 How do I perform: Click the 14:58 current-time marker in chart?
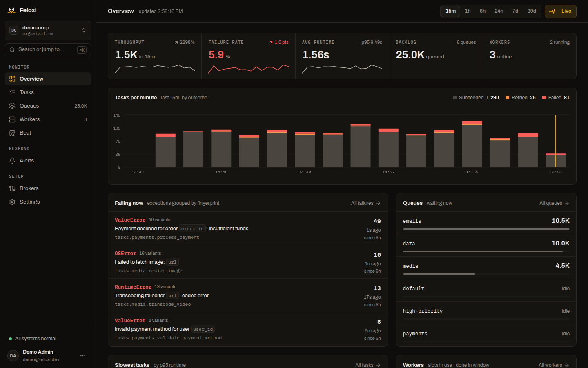(x=556, y=141)
